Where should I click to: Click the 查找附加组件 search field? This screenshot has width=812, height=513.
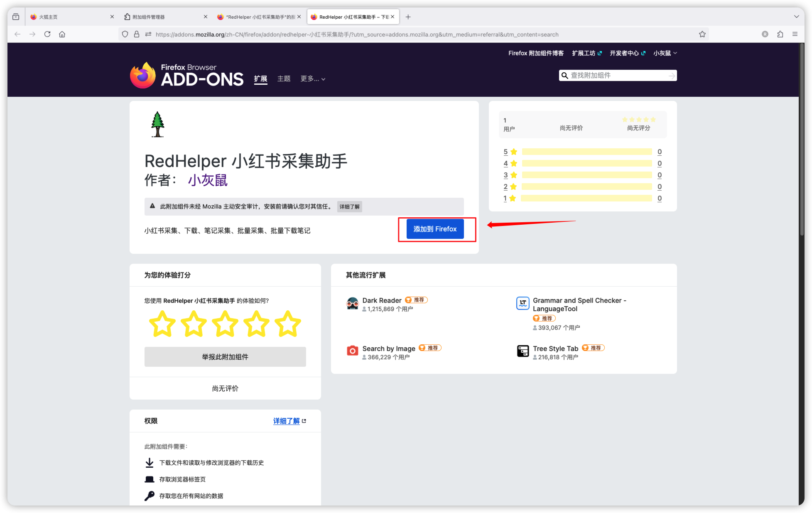(618, 75)
